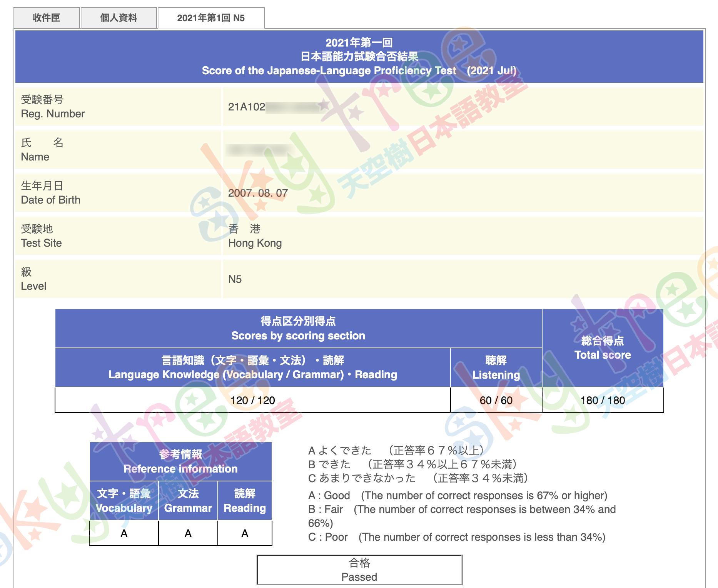The height and width of the screenshot is (588, 718).
Task: Click the Reference information header
Action: pos(180,461)
